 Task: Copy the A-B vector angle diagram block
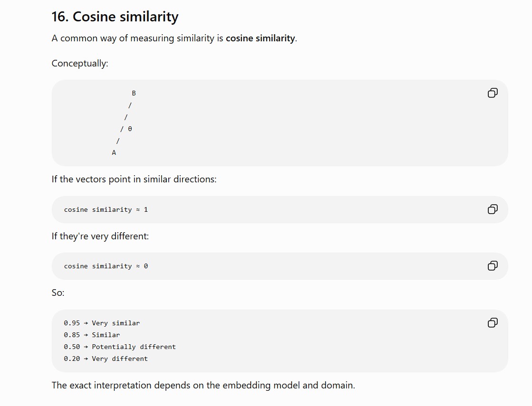tap(493, 93)
